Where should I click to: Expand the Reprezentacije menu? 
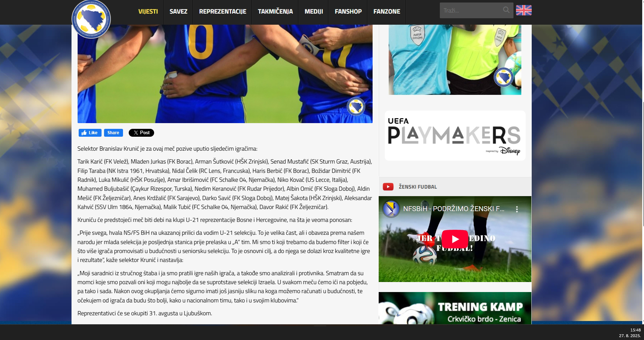(222, 11)
